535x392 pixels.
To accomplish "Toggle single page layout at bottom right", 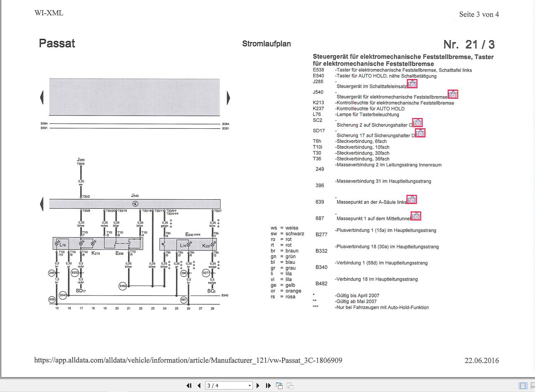I will [522, 386].
